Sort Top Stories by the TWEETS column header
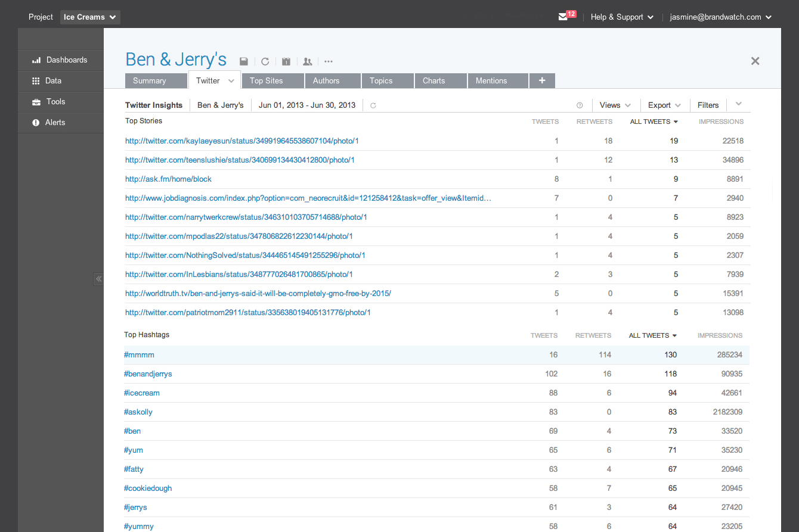 546,122
